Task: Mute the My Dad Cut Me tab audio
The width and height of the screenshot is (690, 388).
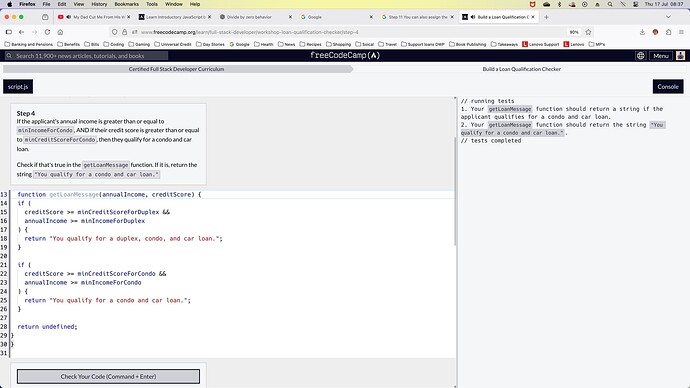Action: (69, 17)
